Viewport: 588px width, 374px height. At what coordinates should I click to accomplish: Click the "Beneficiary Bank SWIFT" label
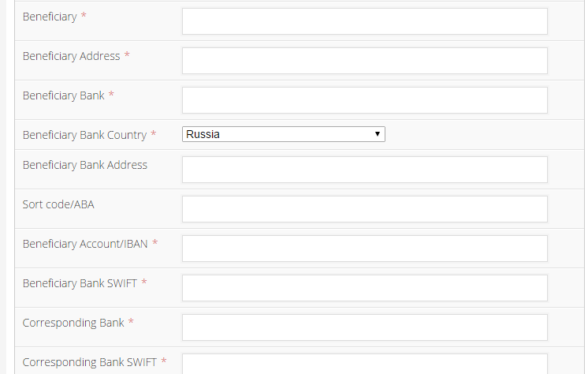point(80,283)
